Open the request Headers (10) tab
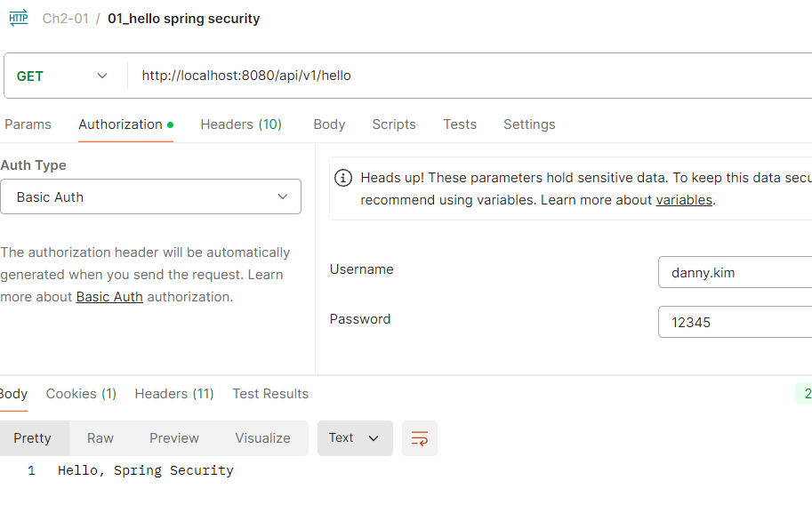The height and width of the screenshot is (521, 812). tap(241, 124)
